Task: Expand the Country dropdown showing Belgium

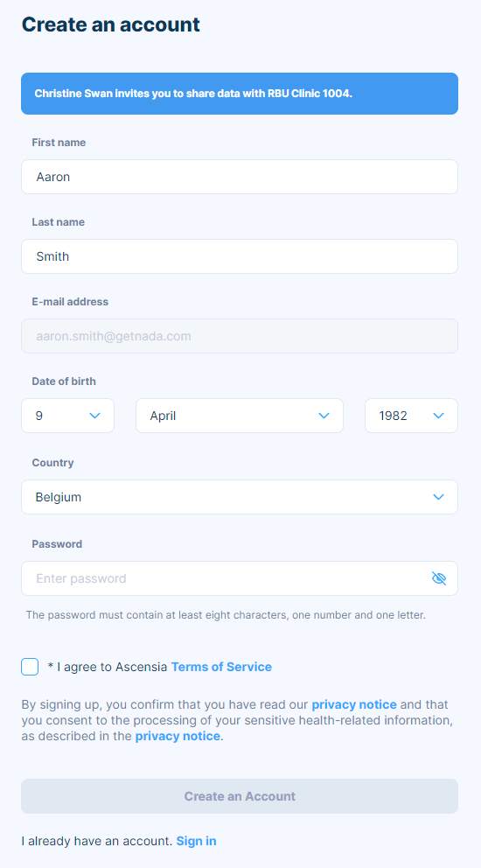Action: point(240,497)
